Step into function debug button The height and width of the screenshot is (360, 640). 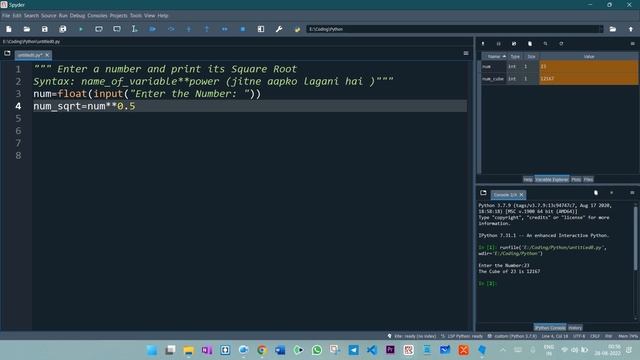189,29
